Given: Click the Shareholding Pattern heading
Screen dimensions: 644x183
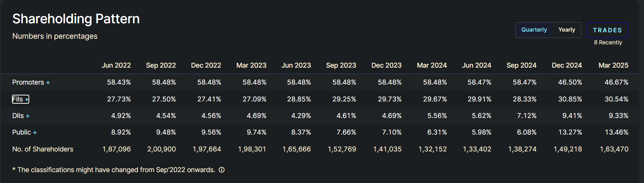Looking at the screenshot, I should pyautogui.click(x=76, y=19).
